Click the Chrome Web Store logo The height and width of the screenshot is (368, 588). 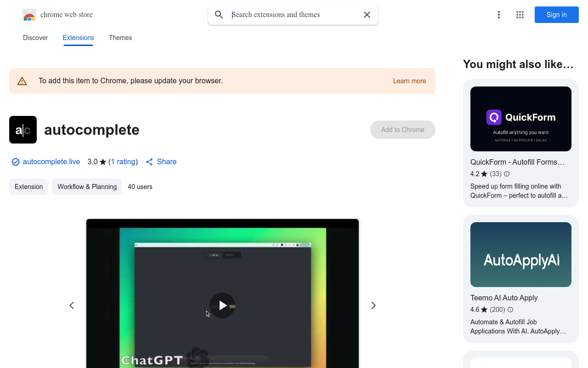pos(29,15)
